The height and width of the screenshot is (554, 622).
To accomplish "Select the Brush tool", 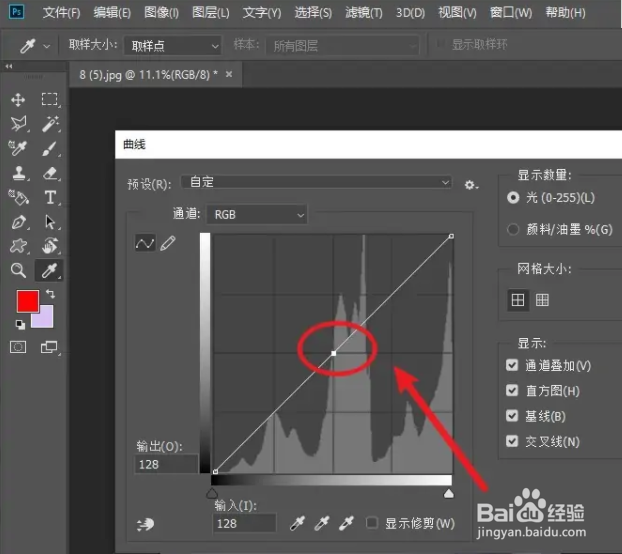I will 50,149.
